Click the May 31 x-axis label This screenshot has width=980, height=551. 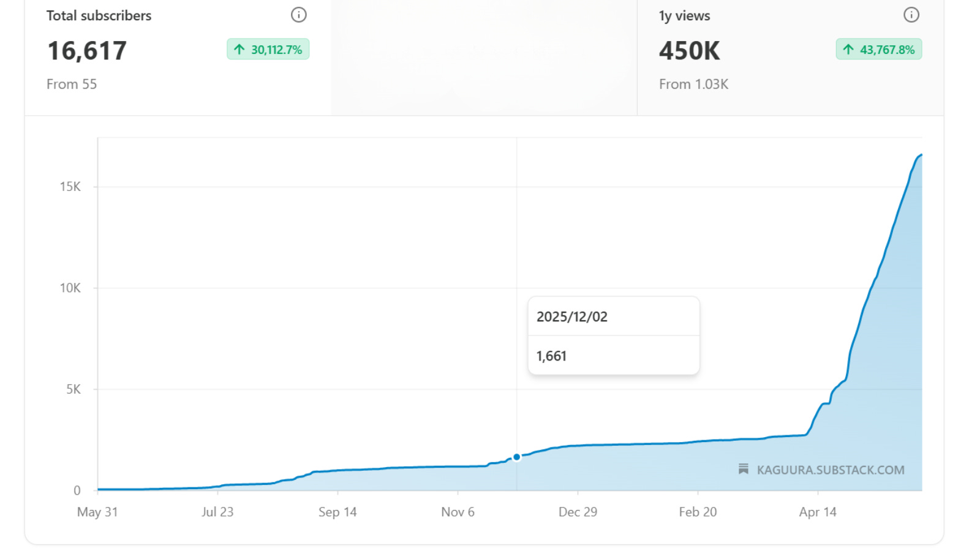pos(97,512)
